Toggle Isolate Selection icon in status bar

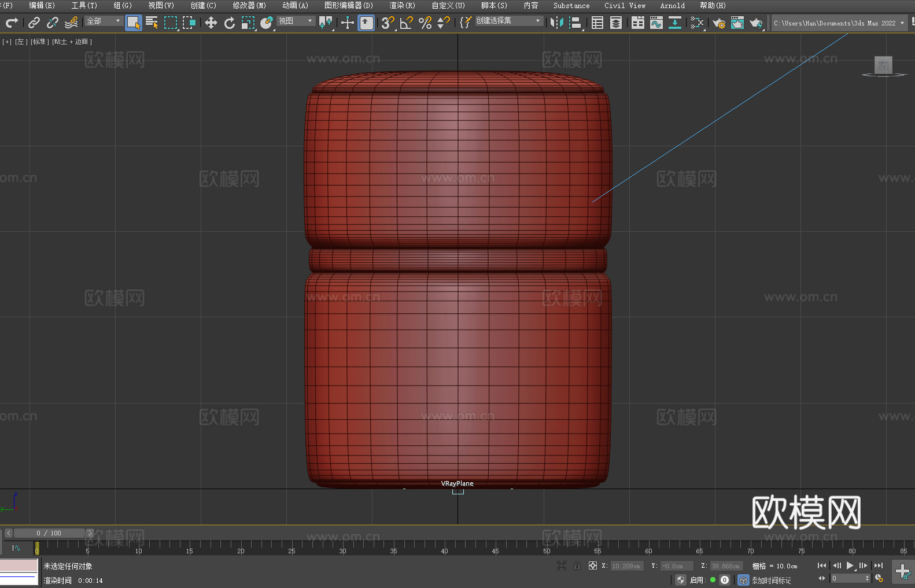(x=562, y=565)
